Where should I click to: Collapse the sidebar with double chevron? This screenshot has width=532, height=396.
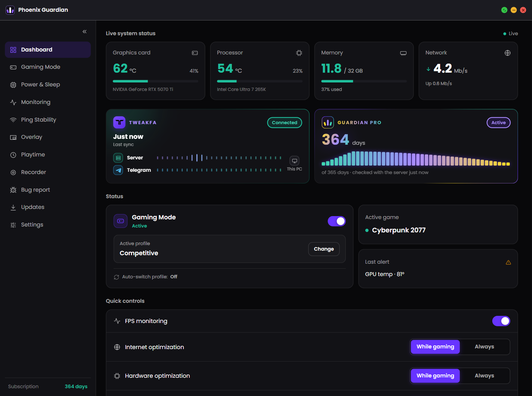click(x=85, y=32)
